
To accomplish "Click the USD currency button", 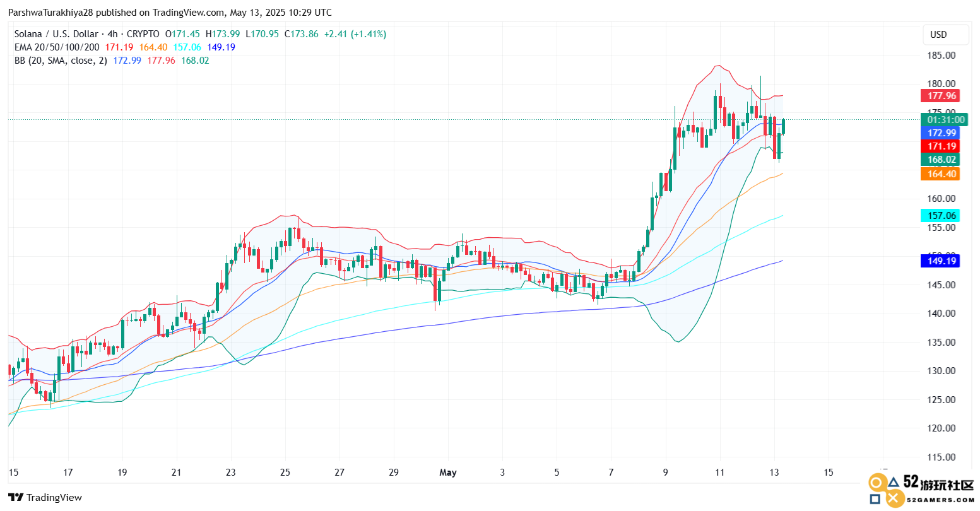I will [945, 35].
